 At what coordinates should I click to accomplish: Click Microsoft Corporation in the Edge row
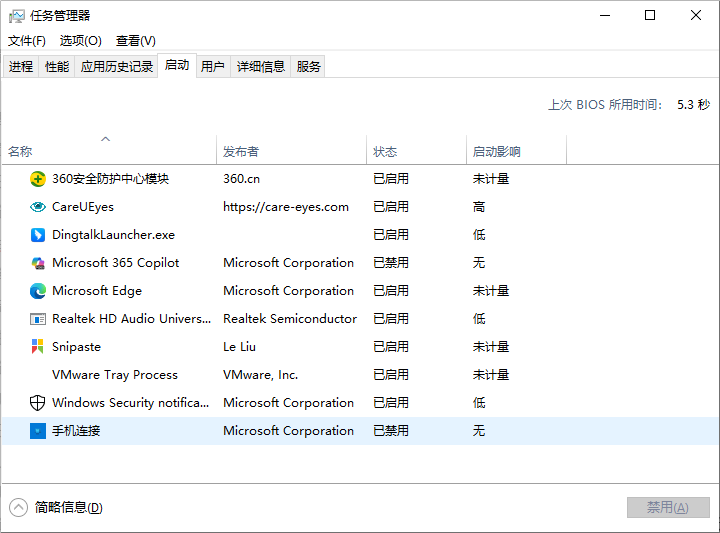point(288,291)
